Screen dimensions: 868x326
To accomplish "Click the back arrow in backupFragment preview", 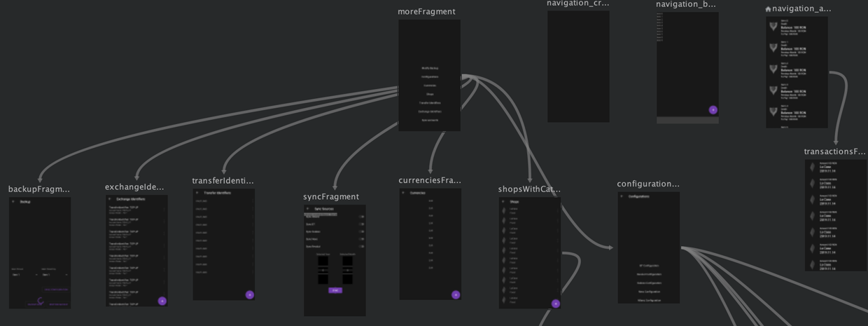I will click(x=13, y=202).
